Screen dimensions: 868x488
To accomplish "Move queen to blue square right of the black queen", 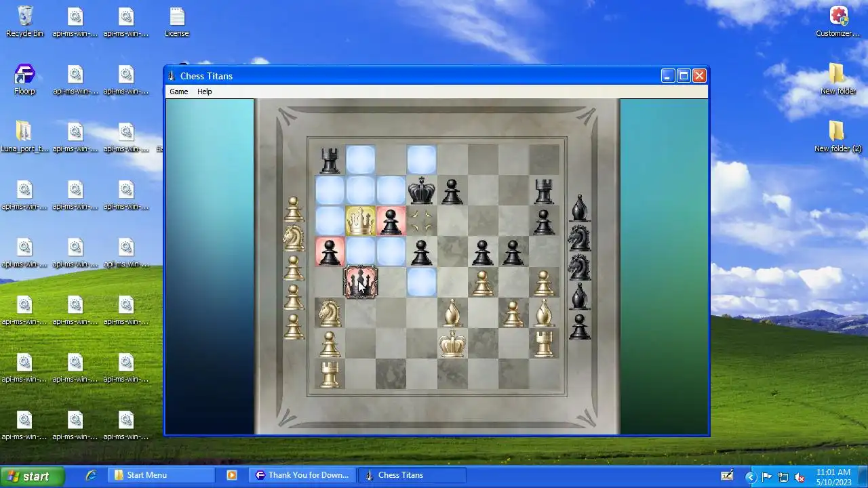I will click(421, 283).
